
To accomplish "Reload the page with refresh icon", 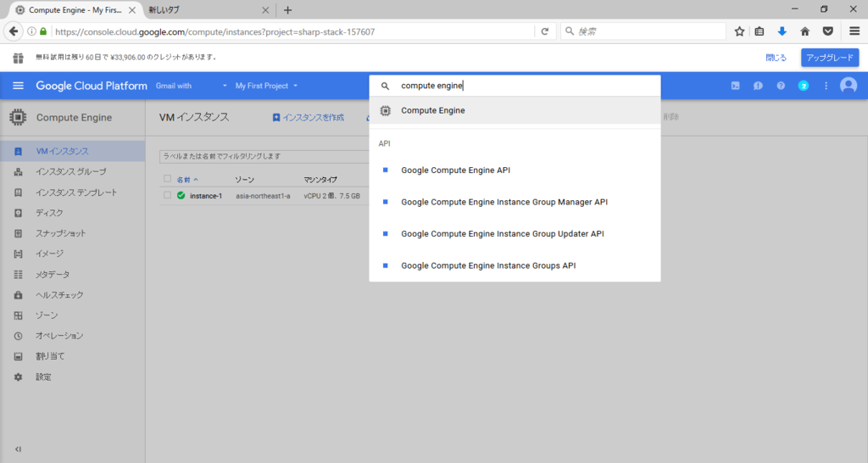I will coord(545,31).
